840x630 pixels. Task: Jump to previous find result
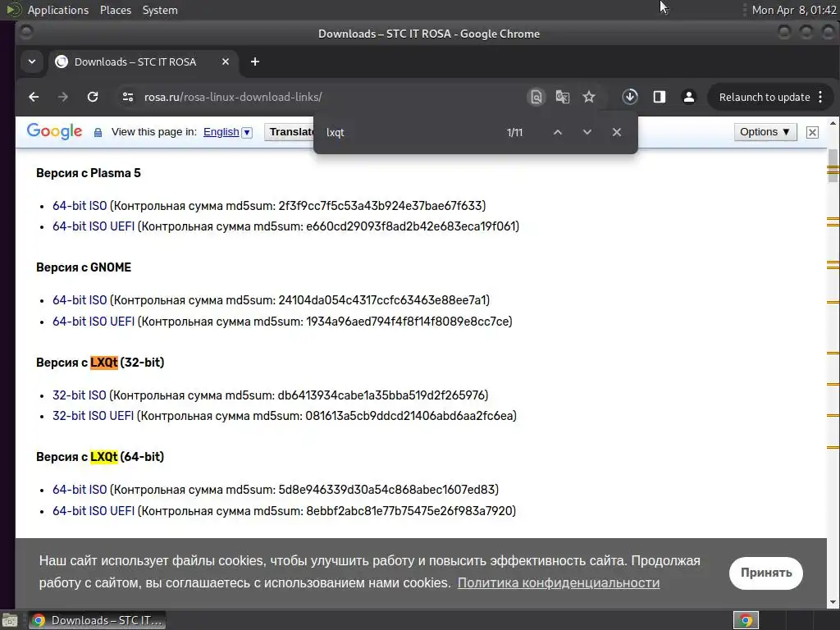558,132
